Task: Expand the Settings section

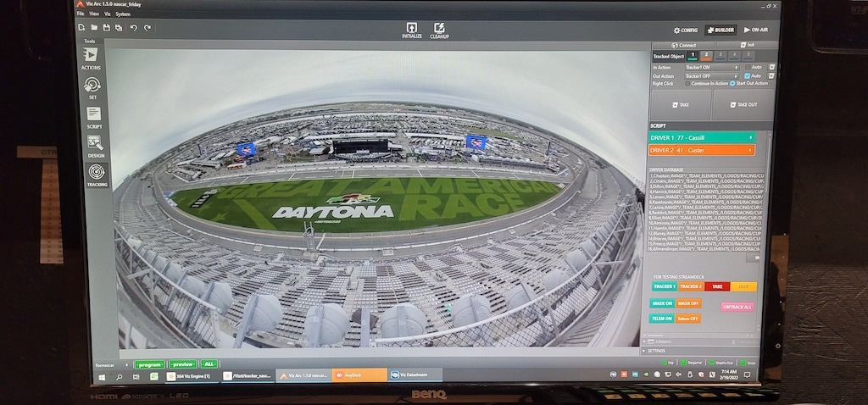Action: [656, 350]
